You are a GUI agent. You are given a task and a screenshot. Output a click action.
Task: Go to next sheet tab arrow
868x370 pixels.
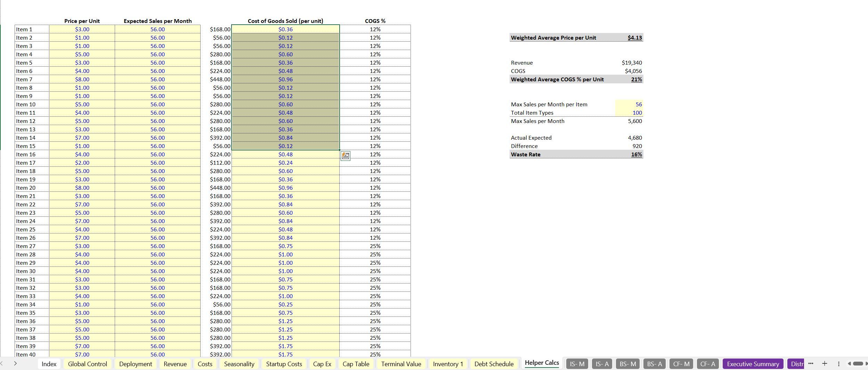point(15,363)
